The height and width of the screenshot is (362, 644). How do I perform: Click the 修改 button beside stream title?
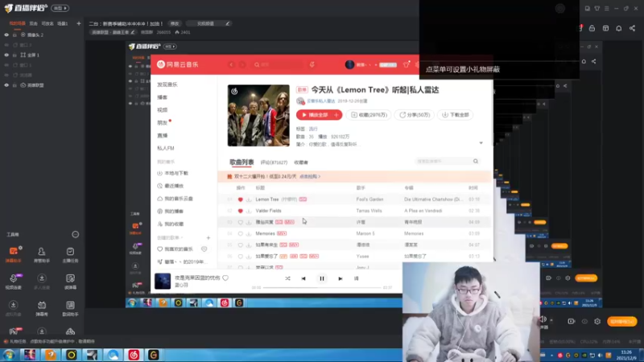point(175,24)
